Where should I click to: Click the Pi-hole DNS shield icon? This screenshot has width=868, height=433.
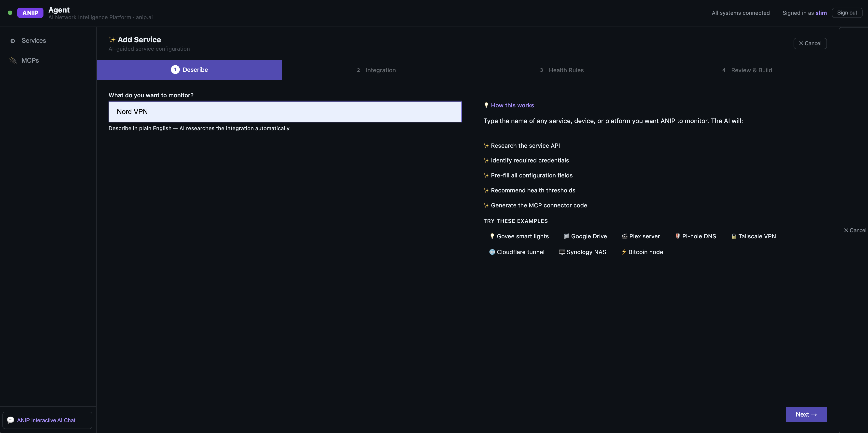point(678,236)
